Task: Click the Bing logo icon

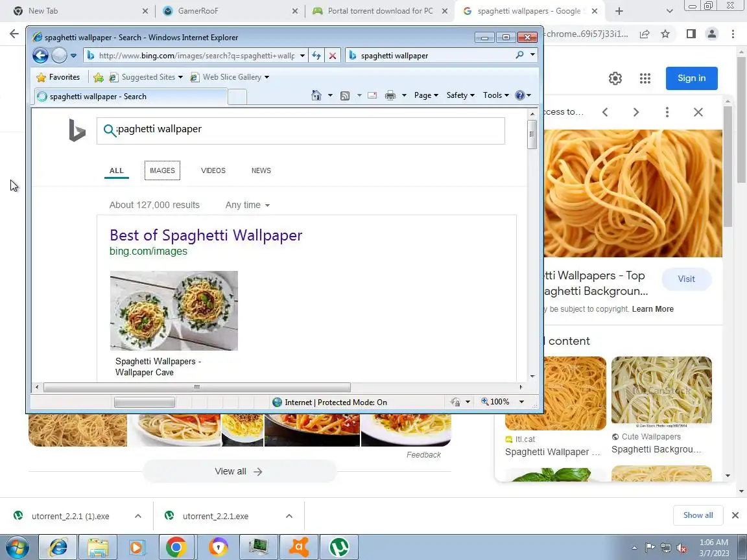Action: tap(77, 130)
